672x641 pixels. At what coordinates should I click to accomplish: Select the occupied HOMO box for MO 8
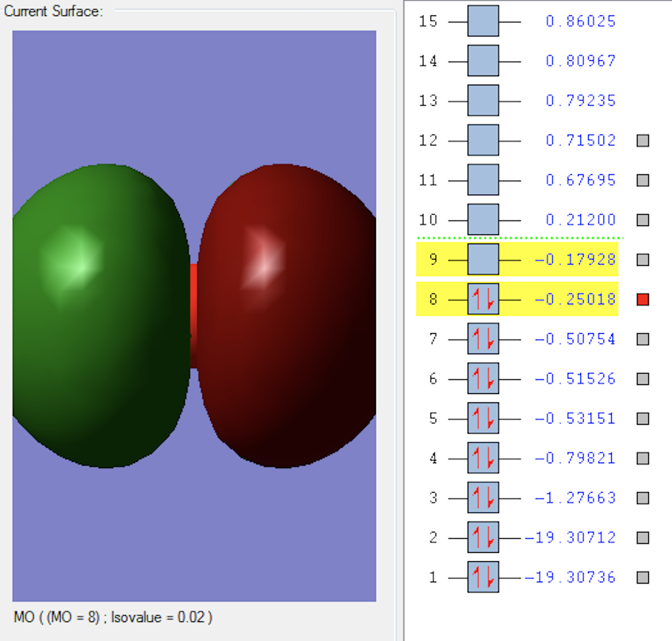[x=483, y=299]
